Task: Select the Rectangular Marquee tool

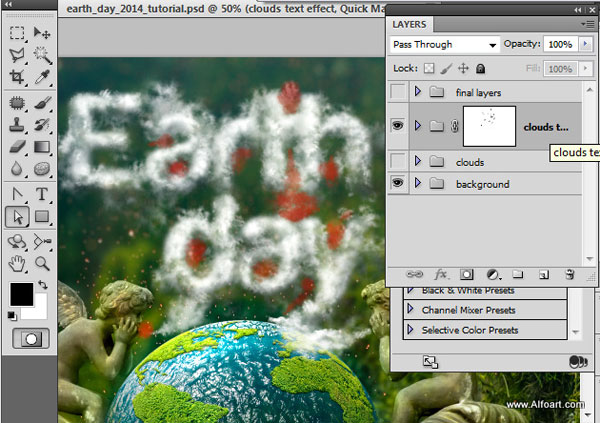Action: [x=17, y=33]
